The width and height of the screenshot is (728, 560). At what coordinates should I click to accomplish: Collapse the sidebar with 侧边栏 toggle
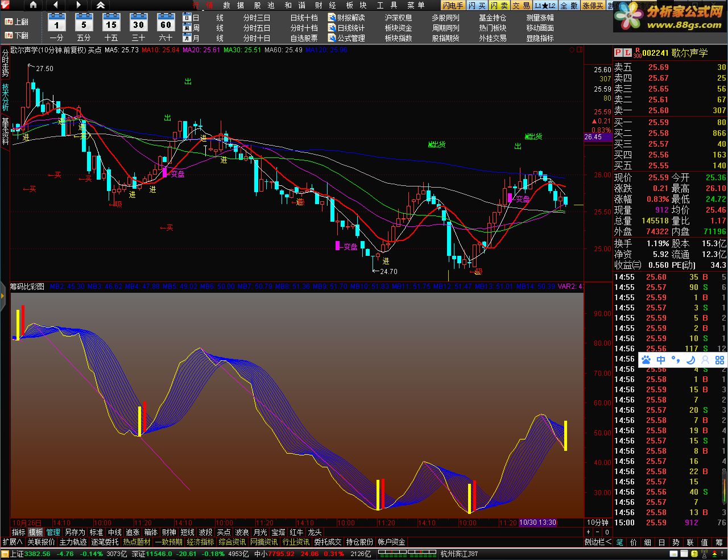[598, 542]
